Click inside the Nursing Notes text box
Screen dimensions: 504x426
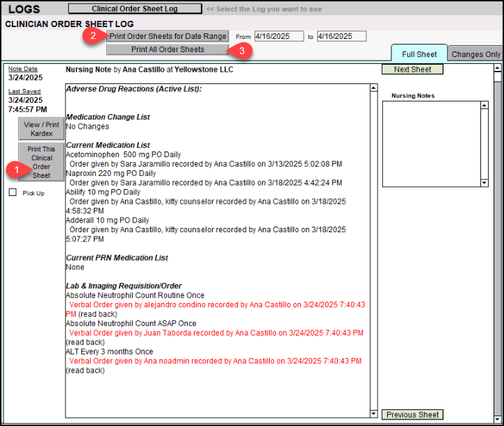(431, 144)
